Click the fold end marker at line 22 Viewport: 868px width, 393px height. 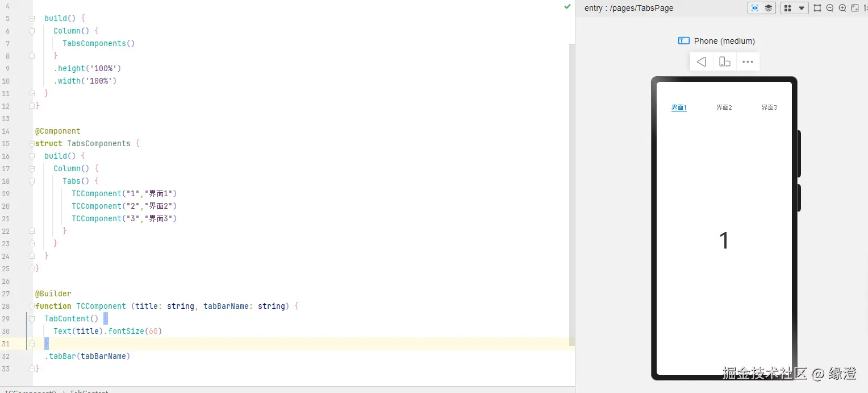pos(32,231)
